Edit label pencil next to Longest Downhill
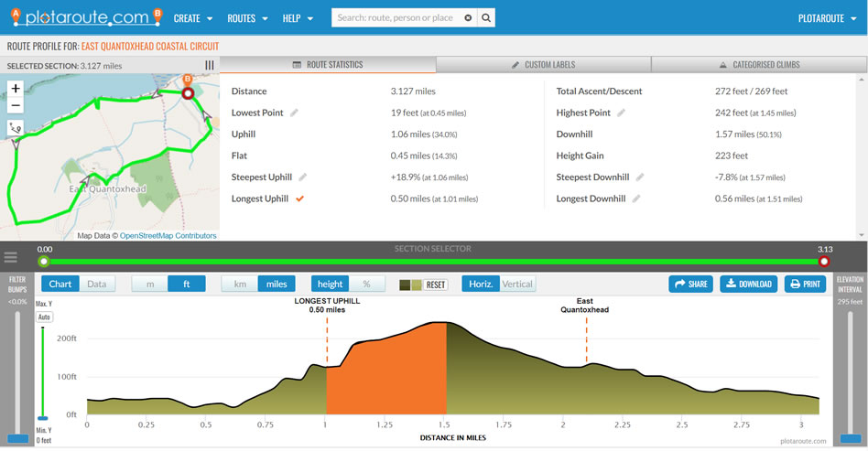868x451 pixels. click(636, 199)
